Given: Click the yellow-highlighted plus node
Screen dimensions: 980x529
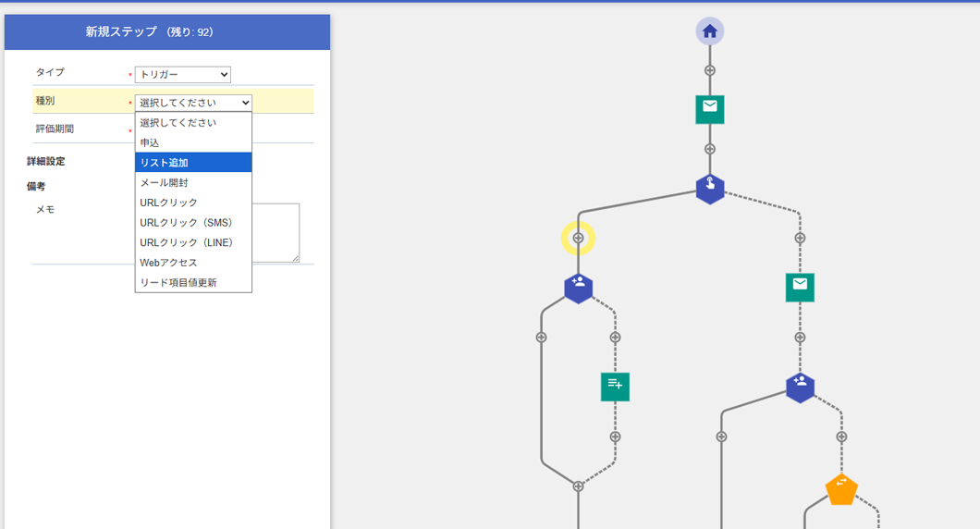Looking at the screenshot, I should tap(578, 239).
